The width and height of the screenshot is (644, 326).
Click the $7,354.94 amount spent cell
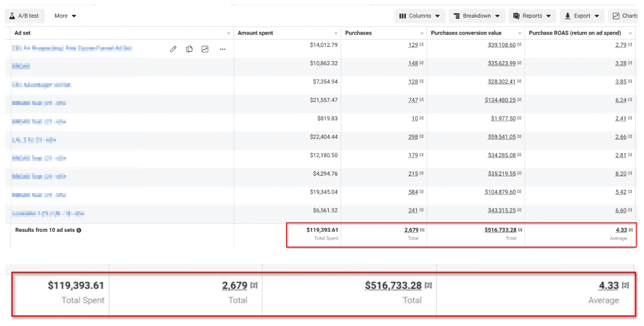[325, 82]
